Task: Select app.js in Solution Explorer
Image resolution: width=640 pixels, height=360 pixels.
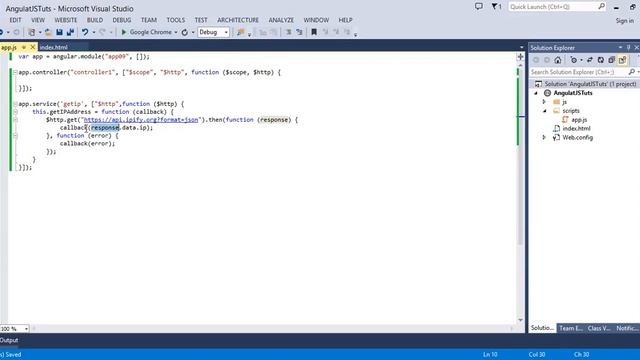Action: (x=579, y=120)
